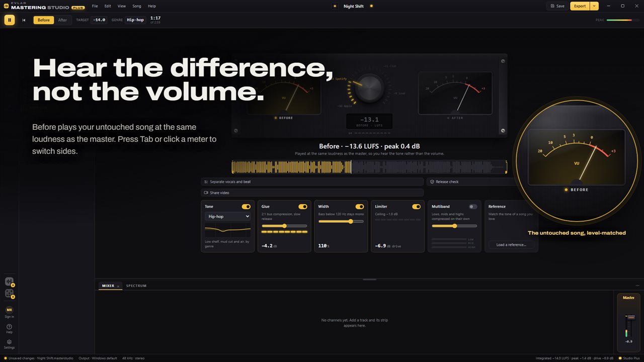Click the MR account avatar
The image size is (644, 362).
click(9, 310)
